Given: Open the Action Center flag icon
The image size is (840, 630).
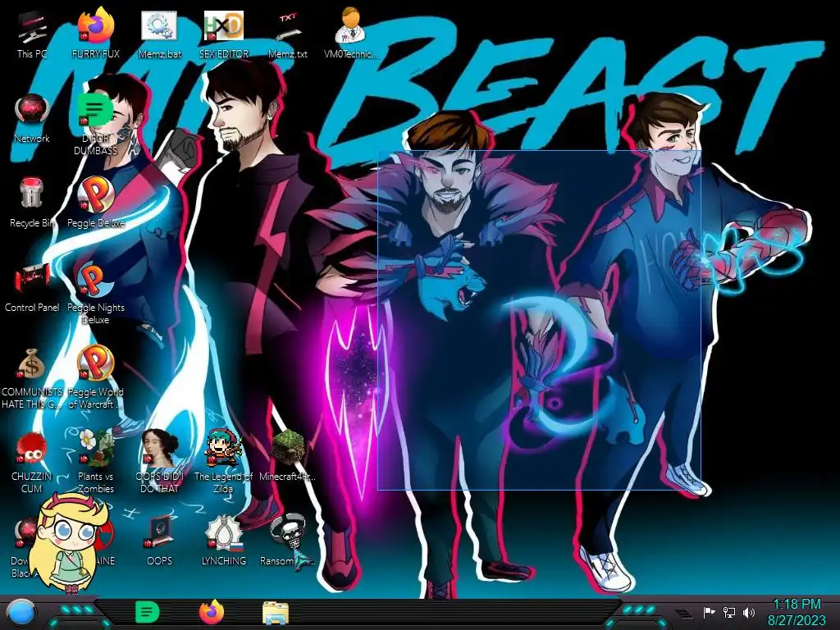Looking at the screenshot, I should pyautogui.click(x=709, y=612).
